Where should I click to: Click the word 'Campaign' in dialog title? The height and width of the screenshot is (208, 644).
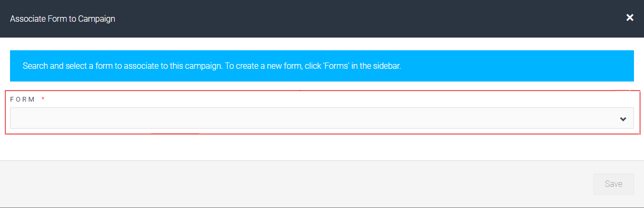pyautogui.click(x=97, y=19)
